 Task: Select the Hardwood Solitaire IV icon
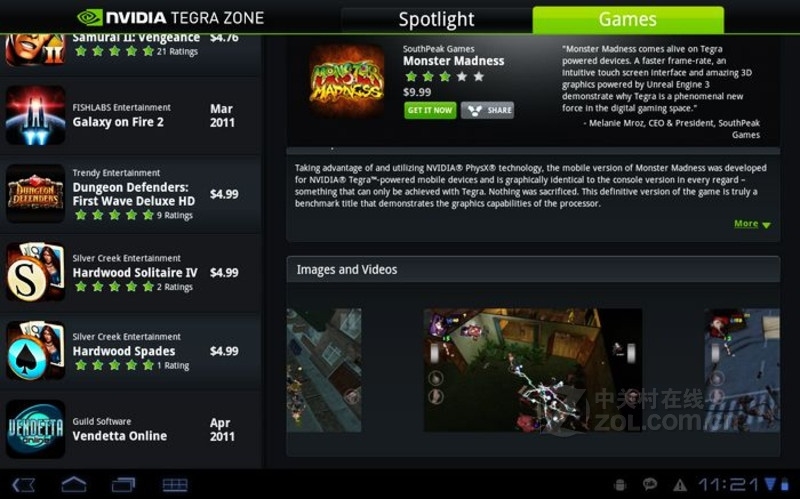click(x=35, y=272)
